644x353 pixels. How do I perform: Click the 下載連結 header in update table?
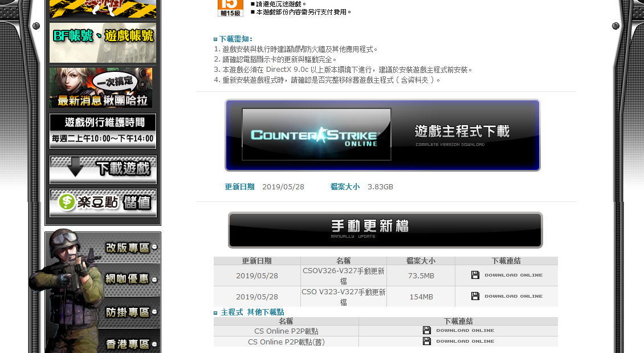tap(507, 261)
